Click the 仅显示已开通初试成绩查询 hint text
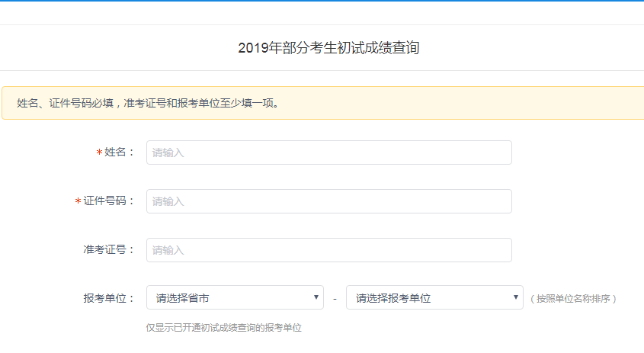 tap(224, 328)
